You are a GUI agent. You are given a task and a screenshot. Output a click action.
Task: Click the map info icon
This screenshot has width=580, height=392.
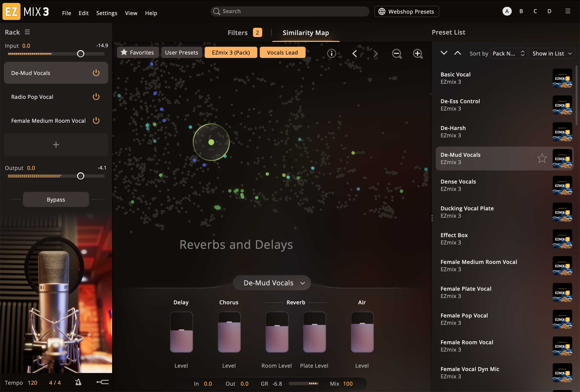(331, 53)
